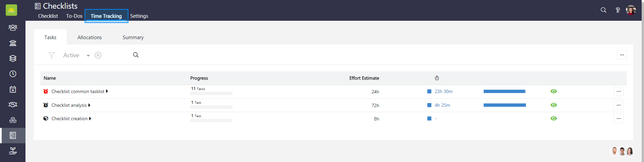Viewport: 644px width, 162px height.
Task: Toggle visibility eye for Checklist common tasklist
Action: point(554,91)
